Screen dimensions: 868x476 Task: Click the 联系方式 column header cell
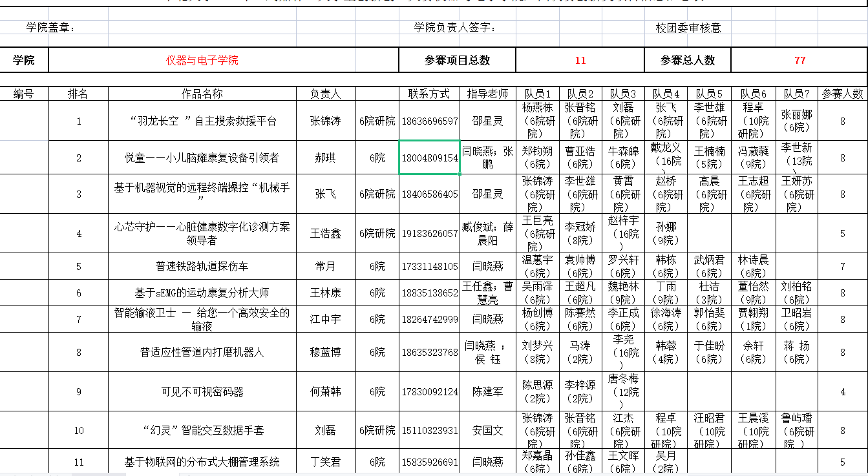429,94
